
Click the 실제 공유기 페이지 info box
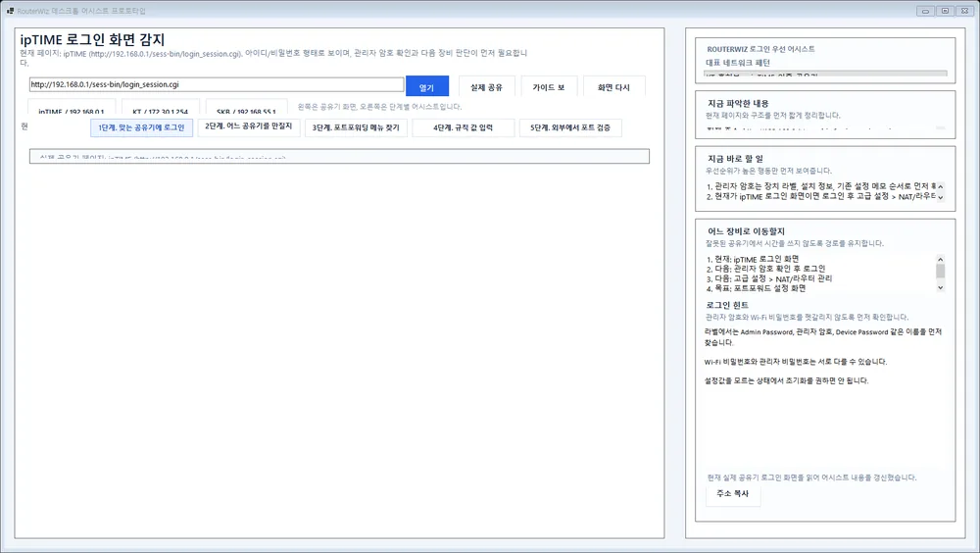(339, 156)
